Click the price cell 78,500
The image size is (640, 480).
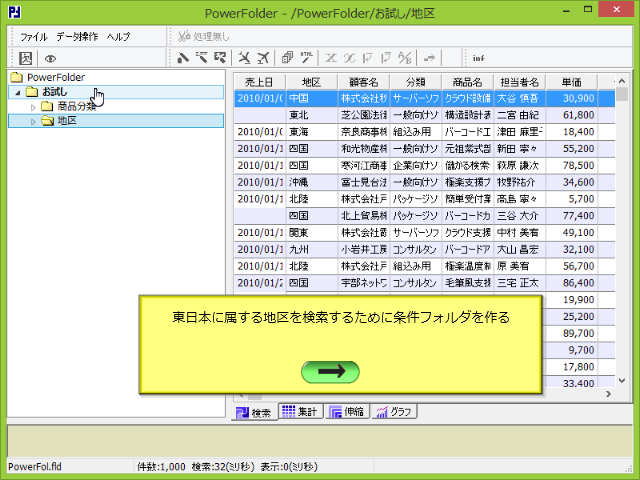[571, 165]
